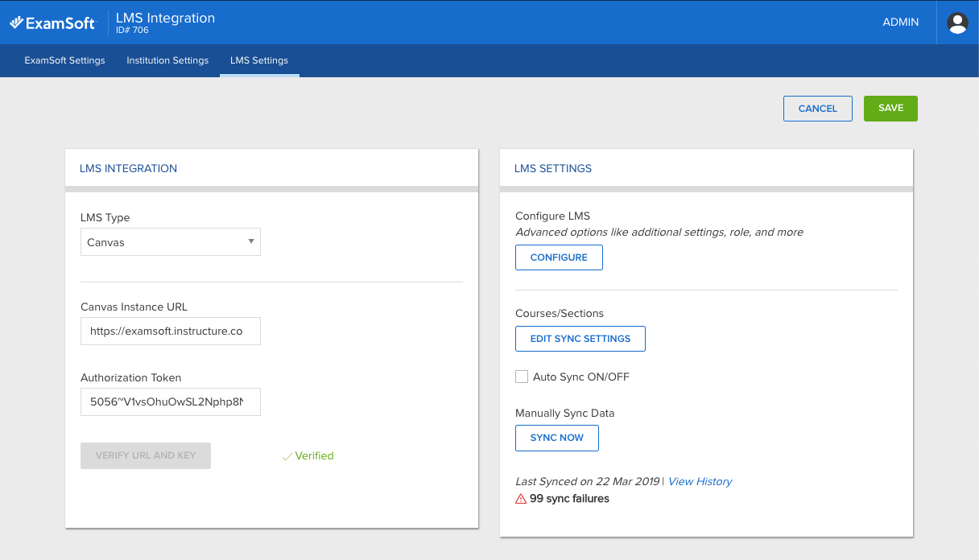Click the Authorization Token label
This screenshot has height=560, width=979.
click(130, 377)
